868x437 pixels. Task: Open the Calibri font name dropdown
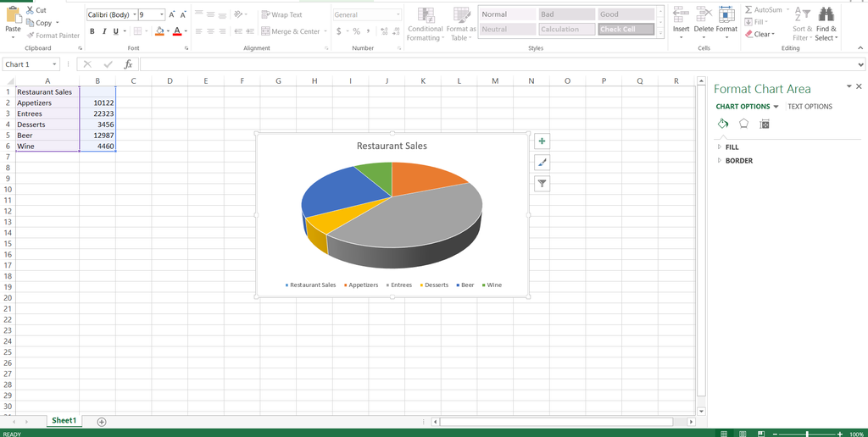click(x=135, y=15)
